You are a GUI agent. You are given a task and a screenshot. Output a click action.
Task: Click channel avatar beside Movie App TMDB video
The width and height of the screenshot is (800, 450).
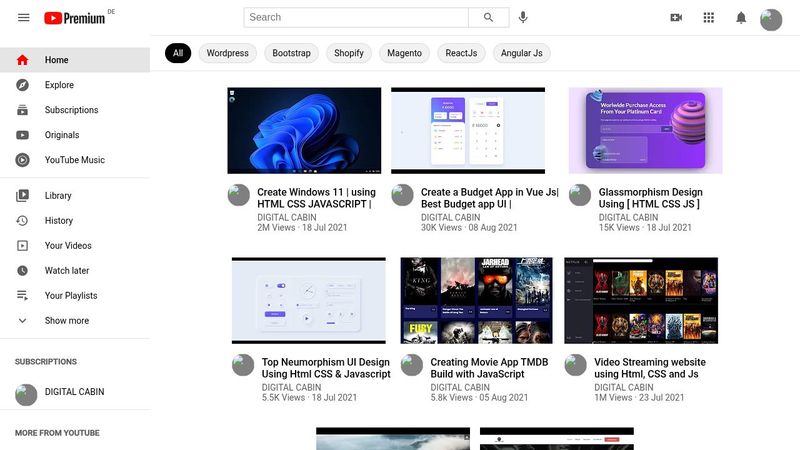[412, 365]
